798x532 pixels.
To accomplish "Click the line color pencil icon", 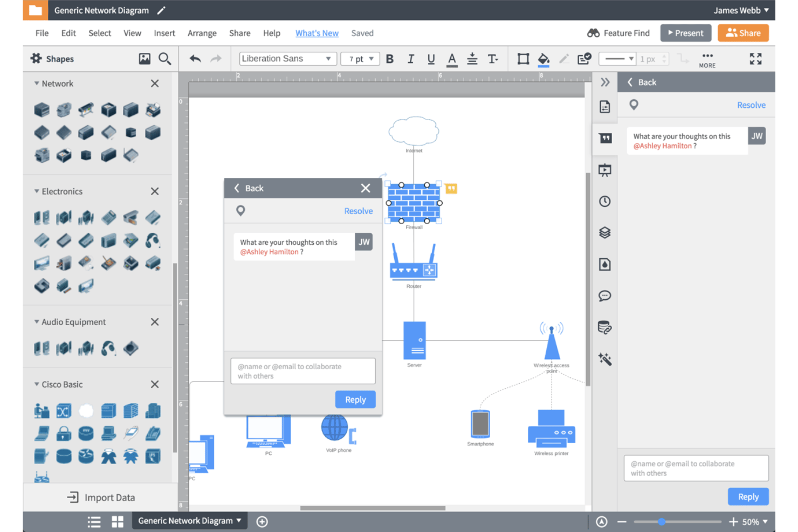I will point(564,59).
